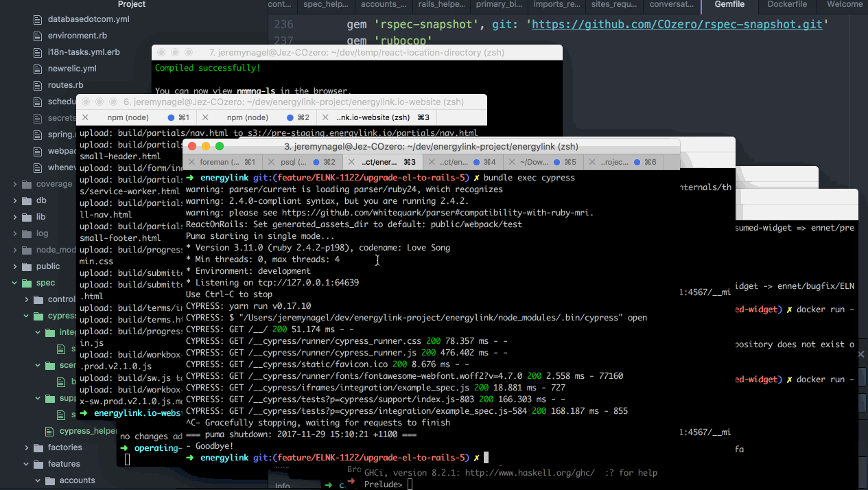The width and height of the screenshot is (868, 490).
Task: Open the rspec-snapshot GitHub URL in Gemfile
Action: [677, 25]
